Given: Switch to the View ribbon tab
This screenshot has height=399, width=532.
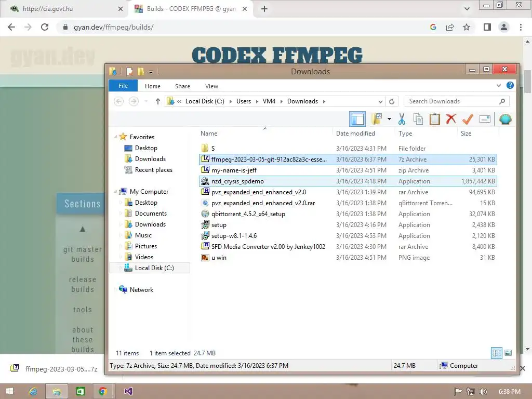Looking at the screenshot, I should pyautogui.click(x=212, y=86).
